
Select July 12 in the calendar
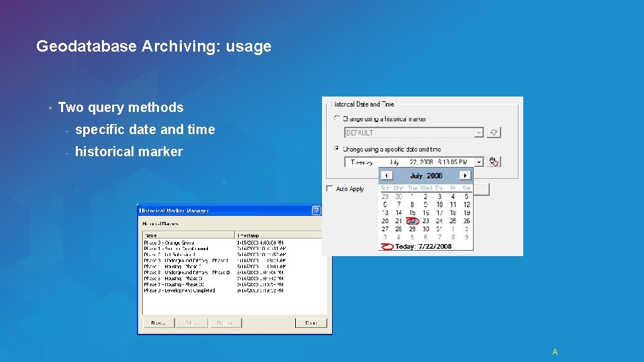467,204
